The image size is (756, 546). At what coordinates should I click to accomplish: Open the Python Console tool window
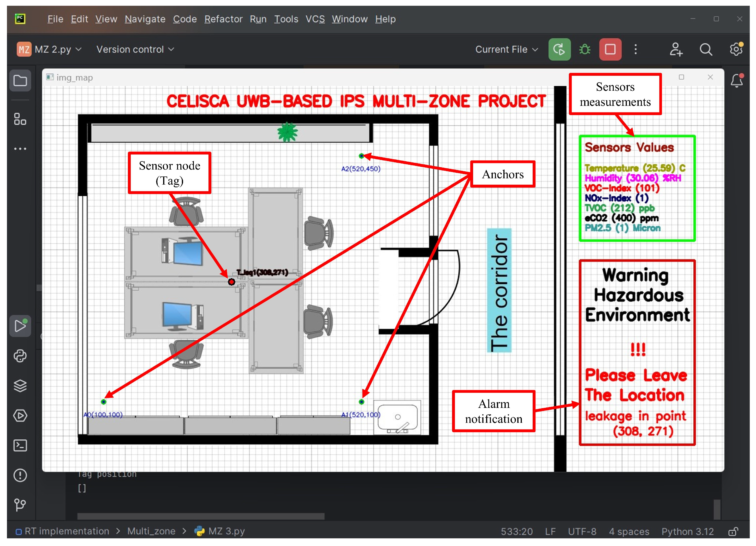point(20,356)
